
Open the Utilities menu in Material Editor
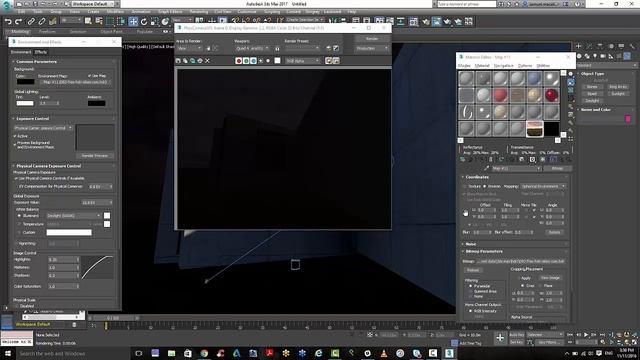click(x=543, y=66)
